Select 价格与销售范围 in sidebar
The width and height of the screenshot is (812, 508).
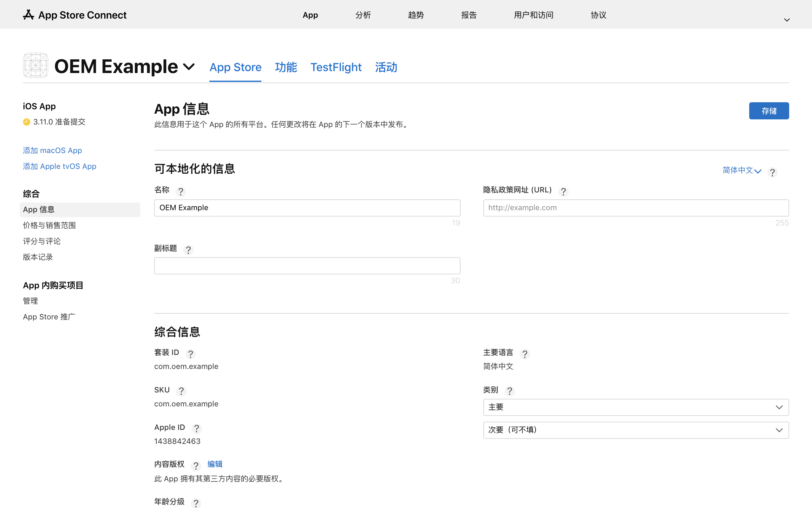point(49,225)
